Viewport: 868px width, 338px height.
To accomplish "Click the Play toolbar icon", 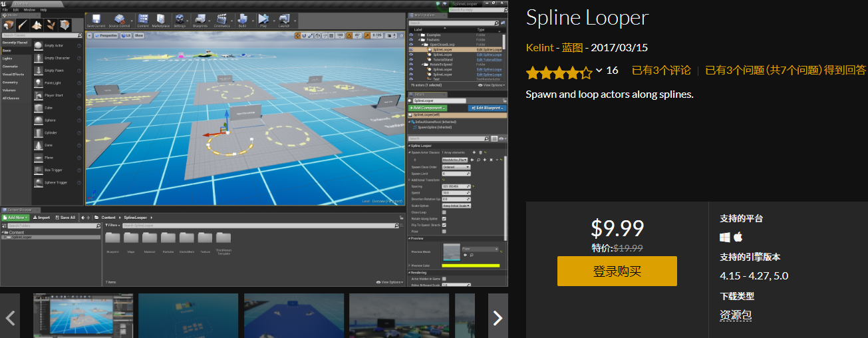I will [x=263, y=19].
